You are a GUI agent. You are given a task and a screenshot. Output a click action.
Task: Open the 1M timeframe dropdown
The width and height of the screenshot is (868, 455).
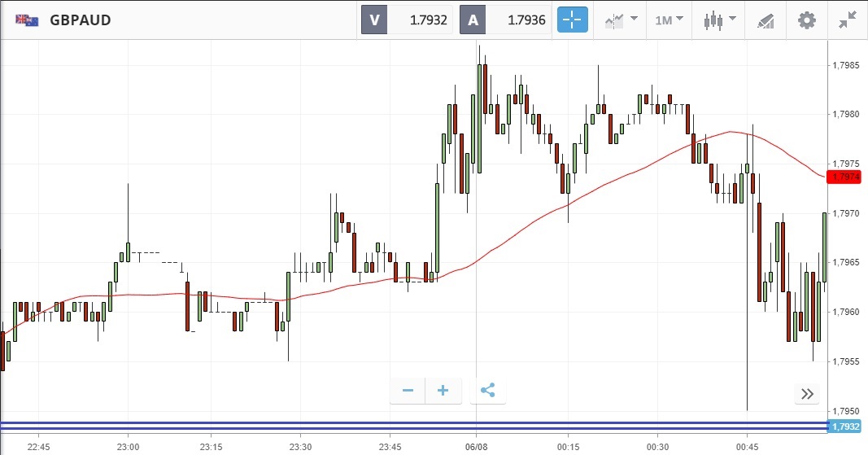[x=669, y=20]
